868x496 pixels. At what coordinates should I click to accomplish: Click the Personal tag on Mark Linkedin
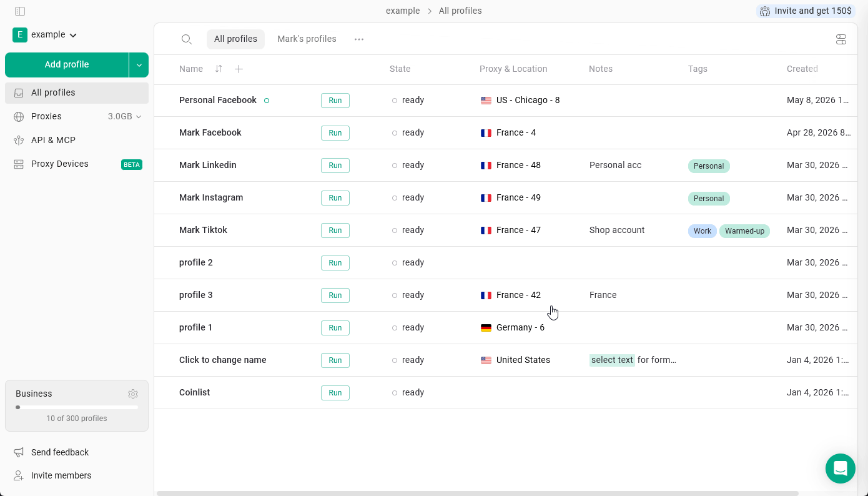coord(709,166)
